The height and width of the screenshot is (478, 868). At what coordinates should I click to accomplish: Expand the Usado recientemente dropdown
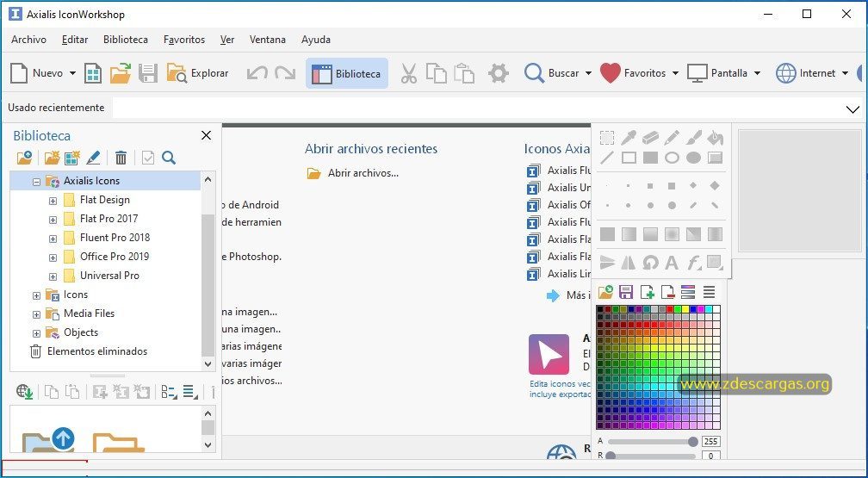(x=852, y=109)
